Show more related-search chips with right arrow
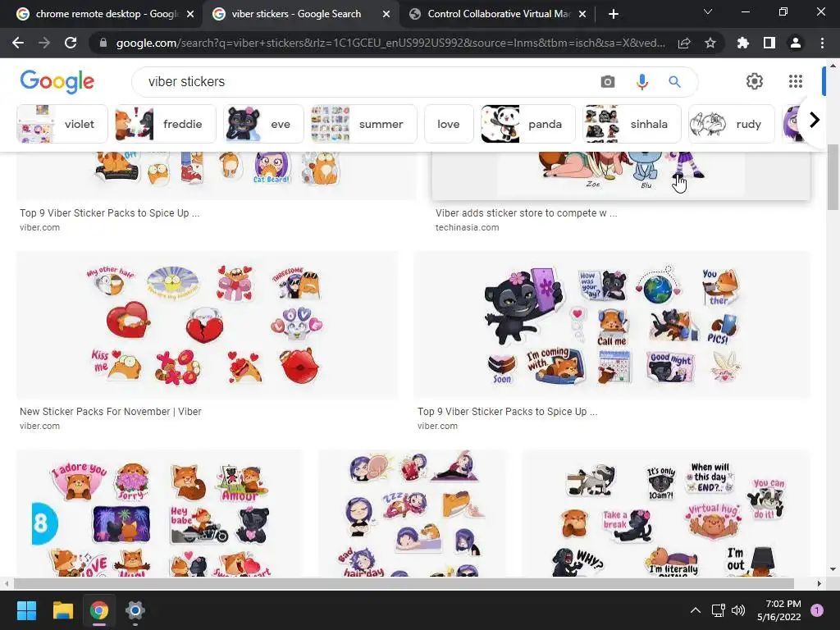The width and height of the screenshot is (840, 630). pos(815,120)
